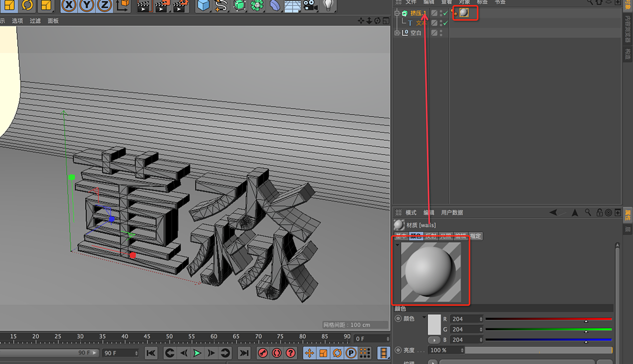Click attribute manager lock icon
The height and width of the screenshot is (364, 633).
click(600, 213)
